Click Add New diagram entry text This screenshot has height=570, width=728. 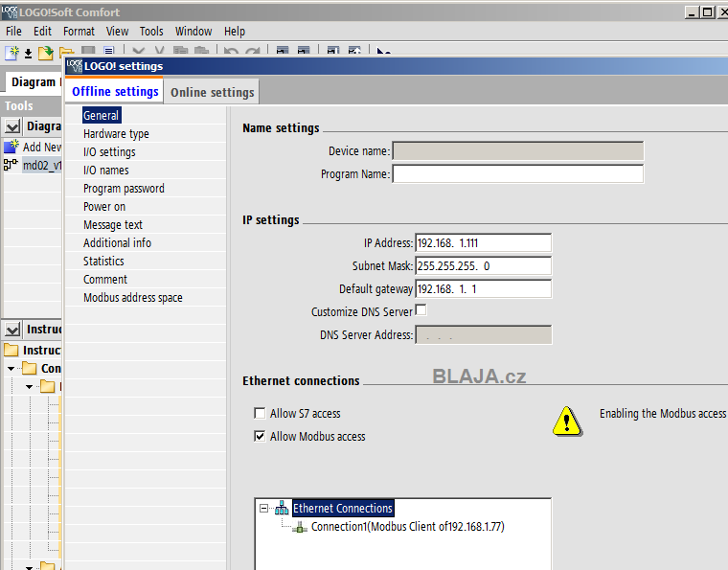coord(42,147)
